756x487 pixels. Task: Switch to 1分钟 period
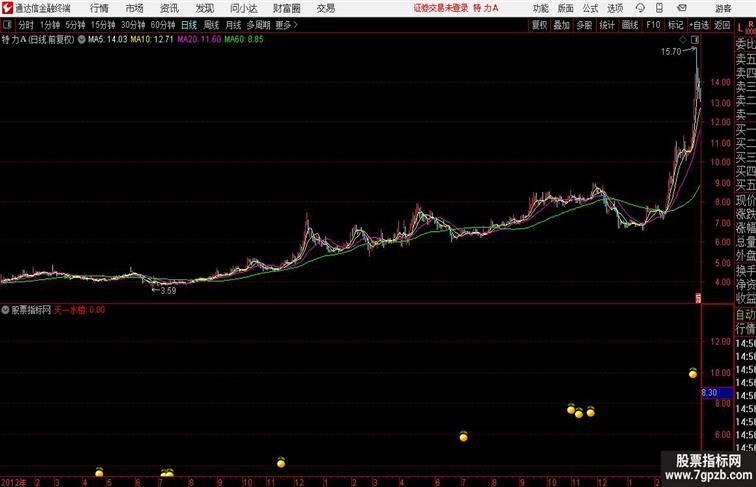[50, 25]
